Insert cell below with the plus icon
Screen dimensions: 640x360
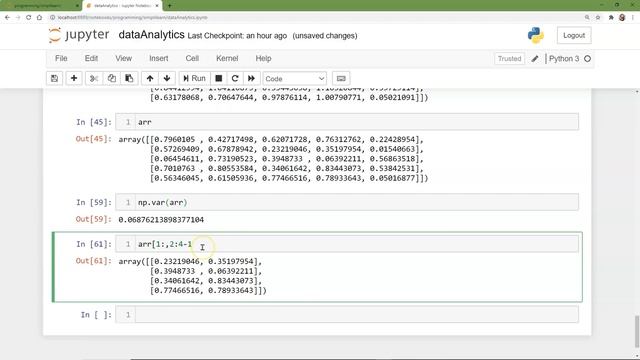pyautogui.click(x=74, y=78)
